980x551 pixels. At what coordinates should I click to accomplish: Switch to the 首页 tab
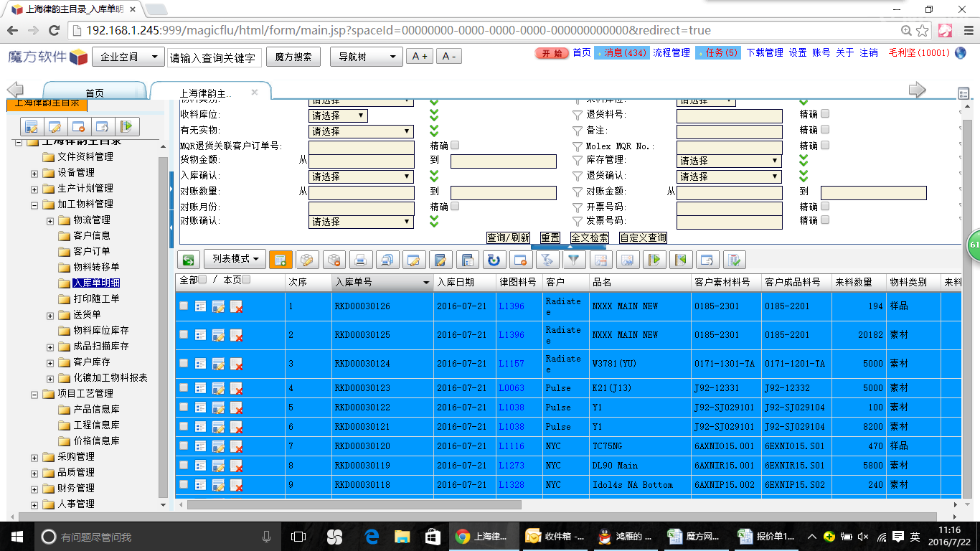pos(95,93)
